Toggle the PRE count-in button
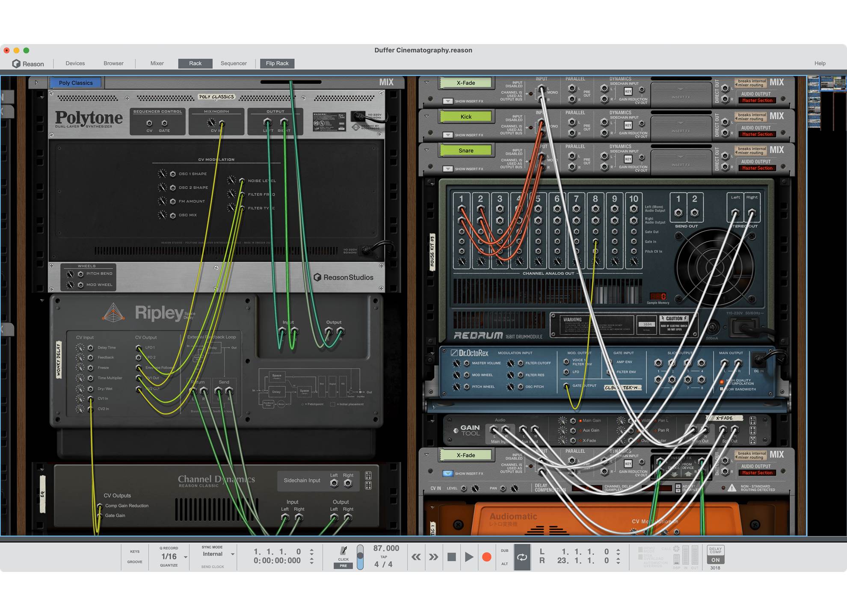Screen dimensions: 847x616 coord(343,566)
